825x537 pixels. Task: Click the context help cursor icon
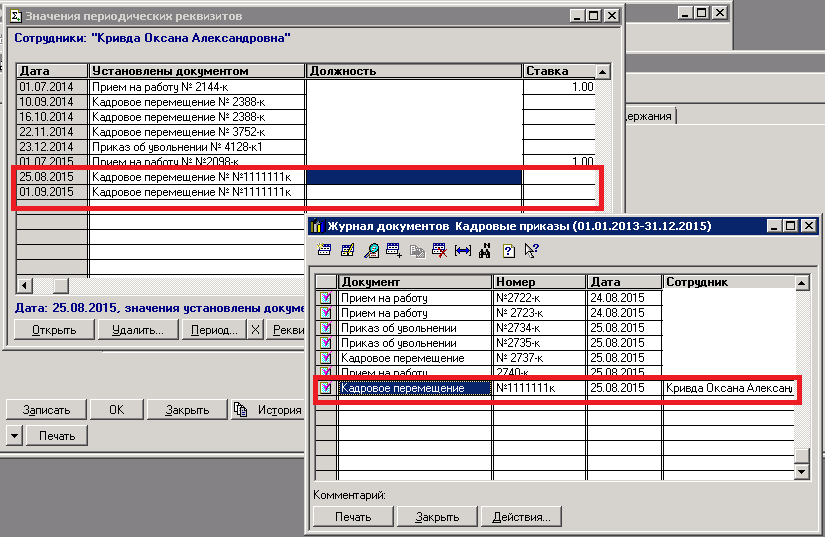point(531,251)
